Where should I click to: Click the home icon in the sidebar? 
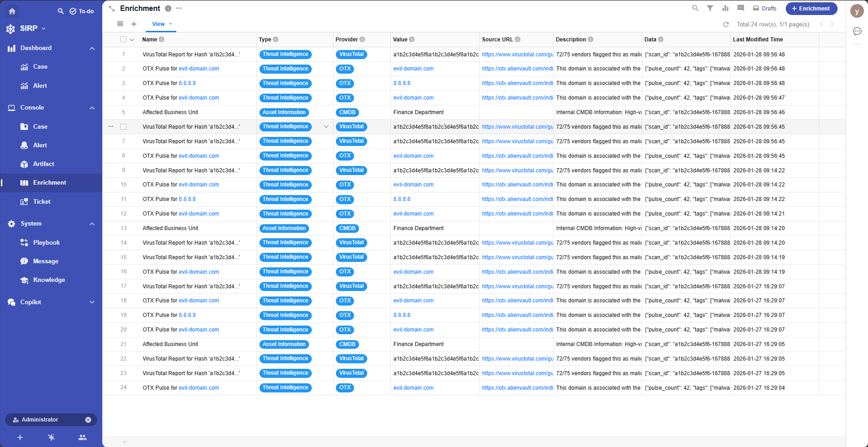tap(12, 11)
